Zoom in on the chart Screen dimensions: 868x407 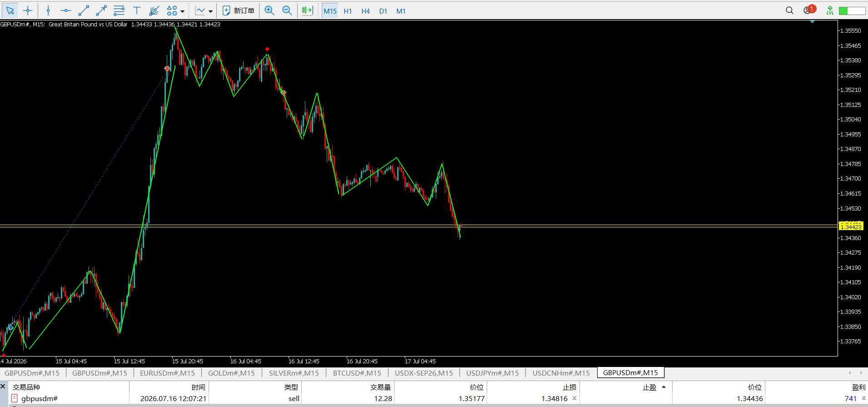pyautogui.click(x=269, y=10)
